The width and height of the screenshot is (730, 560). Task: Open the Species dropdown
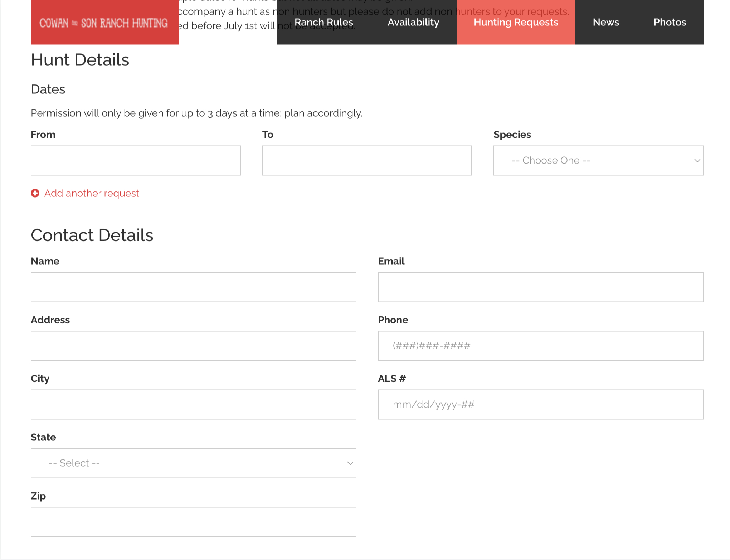[x=598, y=160]
